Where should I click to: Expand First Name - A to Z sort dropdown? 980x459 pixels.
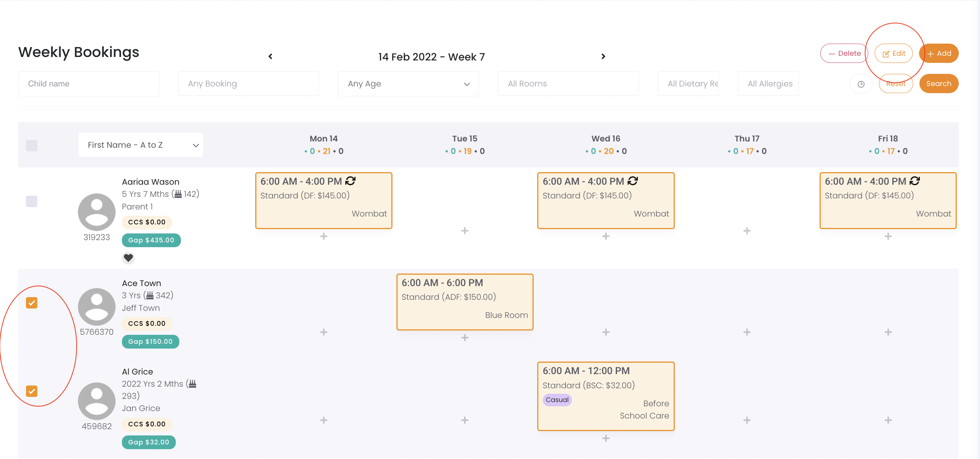[x=140, y=145]
